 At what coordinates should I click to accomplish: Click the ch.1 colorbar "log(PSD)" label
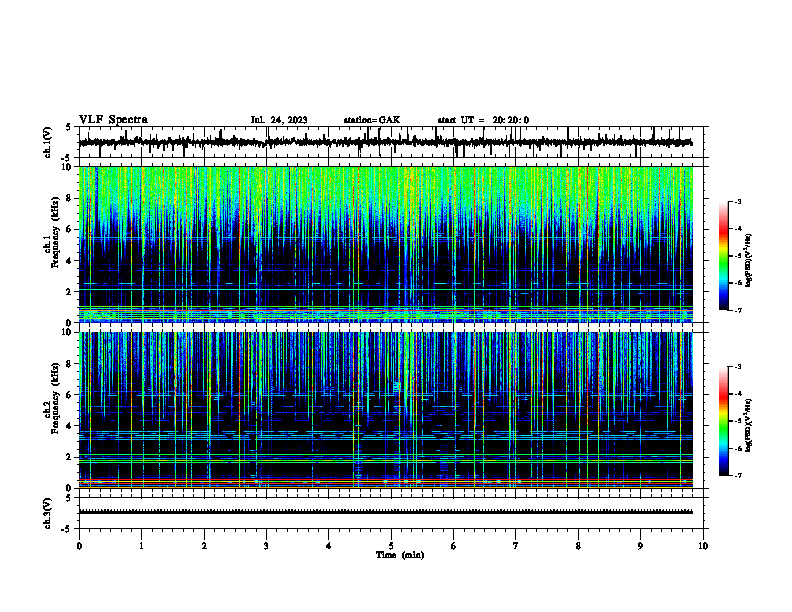pos(749,260)
